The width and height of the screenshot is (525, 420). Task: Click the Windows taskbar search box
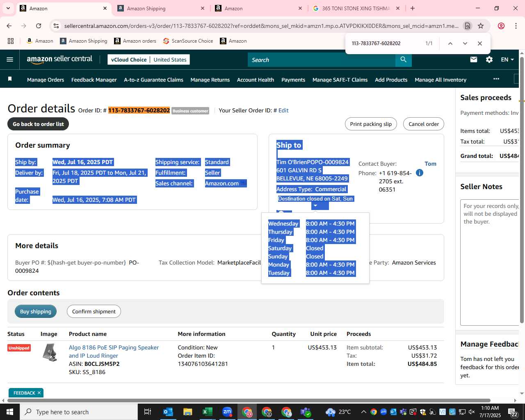[x=79, y=412]
